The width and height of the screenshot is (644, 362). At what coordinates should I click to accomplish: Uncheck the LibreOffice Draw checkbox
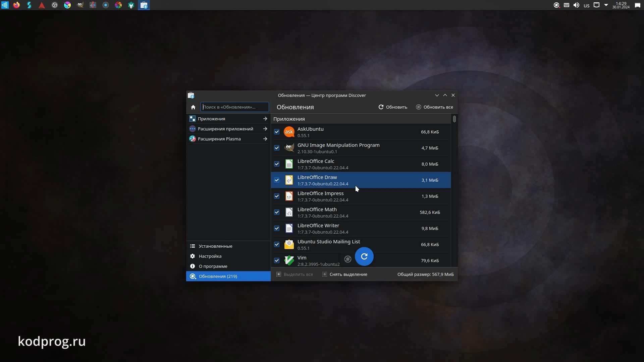277,180
